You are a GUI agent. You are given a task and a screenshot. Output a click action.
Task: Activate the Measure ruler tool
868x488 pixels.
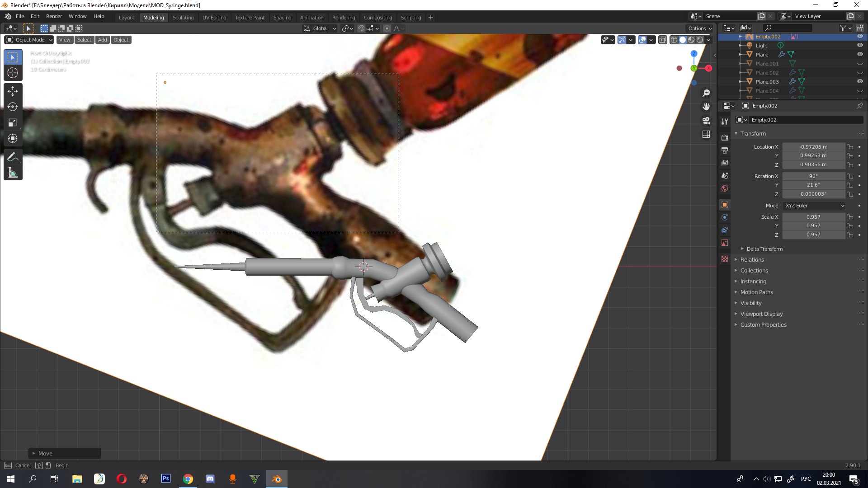(13, 173)
